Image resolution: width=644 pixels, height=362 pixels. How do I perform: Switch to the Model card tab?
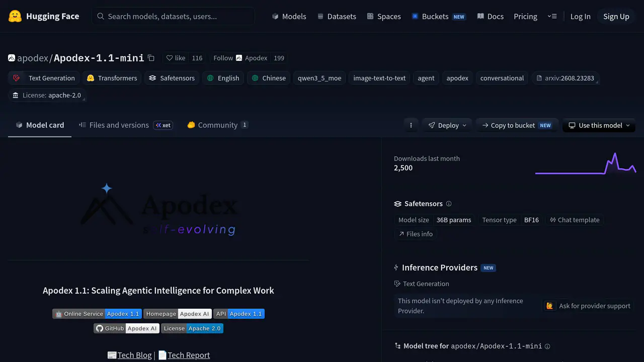40,125
